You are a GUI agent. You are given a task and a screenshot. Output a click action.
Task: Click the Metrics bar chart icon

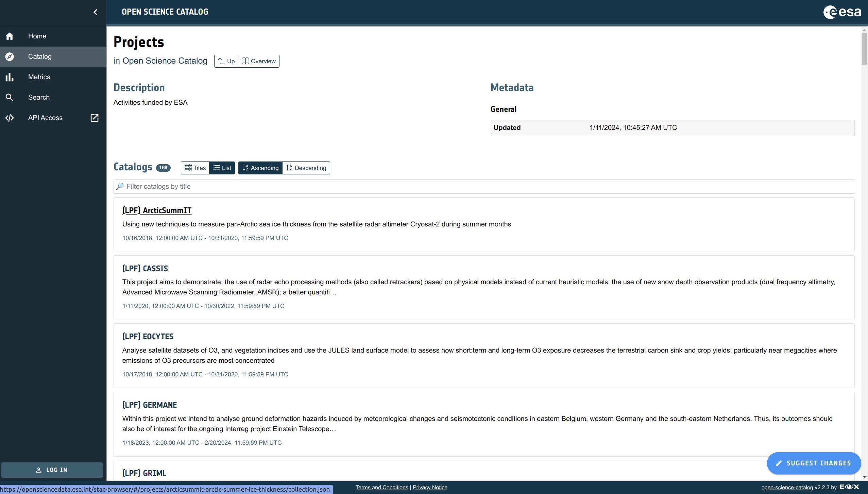tap(10, 77)
